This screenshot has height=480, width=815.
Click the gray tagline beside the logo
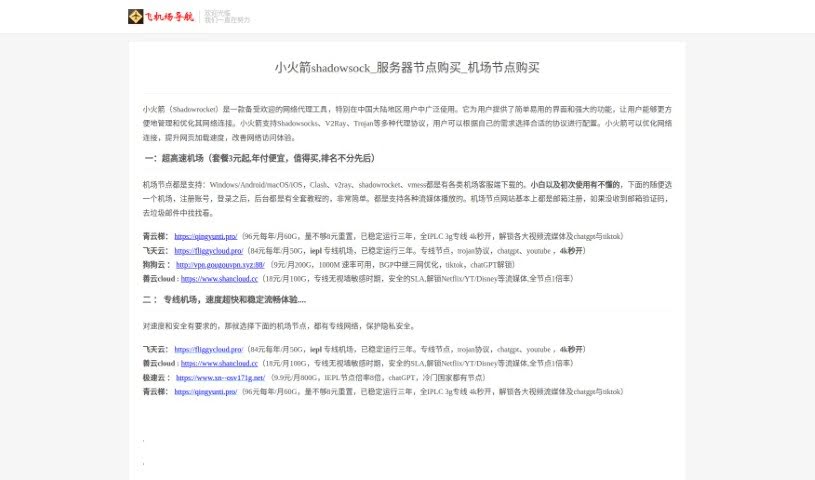click(x=227, y=17)
